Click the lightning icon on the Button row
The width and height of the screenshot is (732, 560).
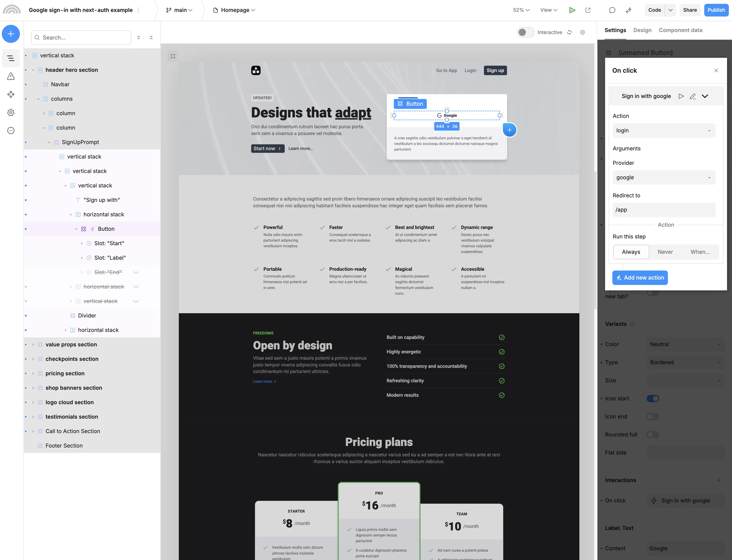[92, 229]
